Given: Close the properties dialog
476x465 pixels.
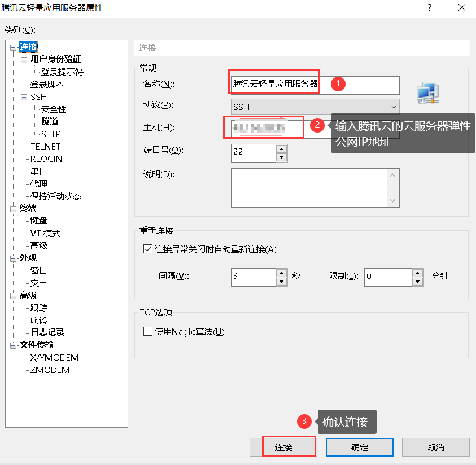Looking at the screenshot, I should 462,7.
